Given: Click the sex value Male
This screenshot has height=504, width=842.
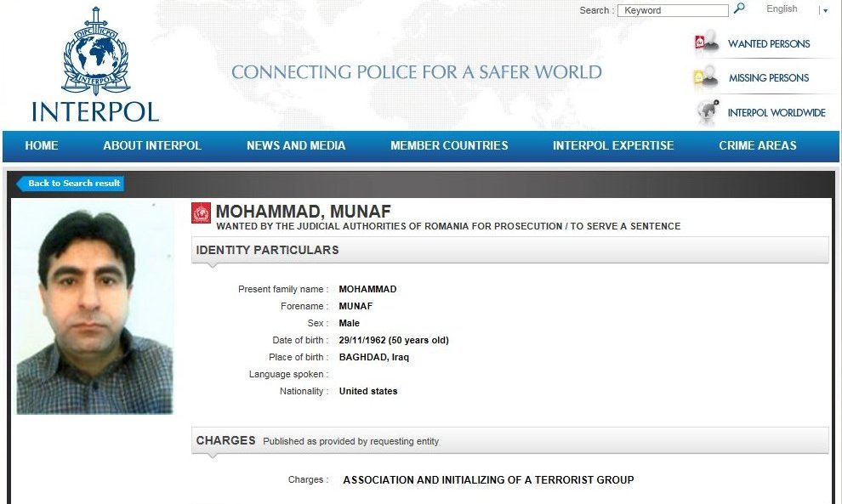Looking at the screenshot, I should (349, 323).
